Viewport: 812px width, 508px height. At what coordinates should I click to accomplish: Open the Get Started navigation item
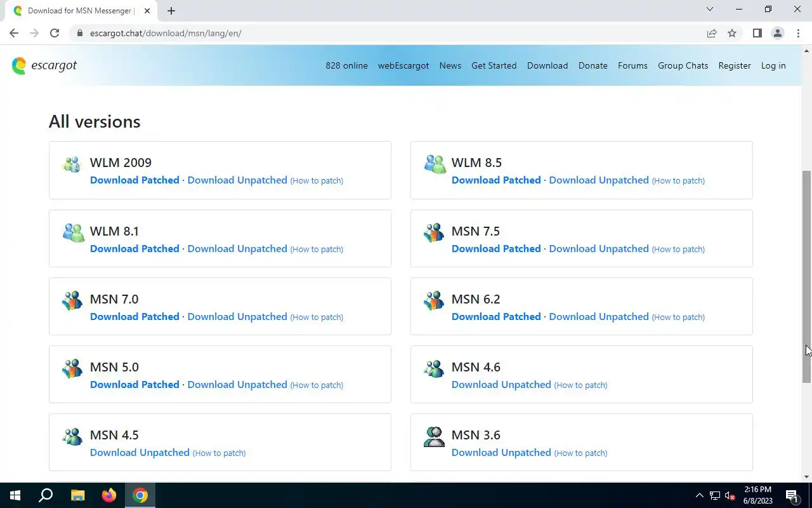494,65
